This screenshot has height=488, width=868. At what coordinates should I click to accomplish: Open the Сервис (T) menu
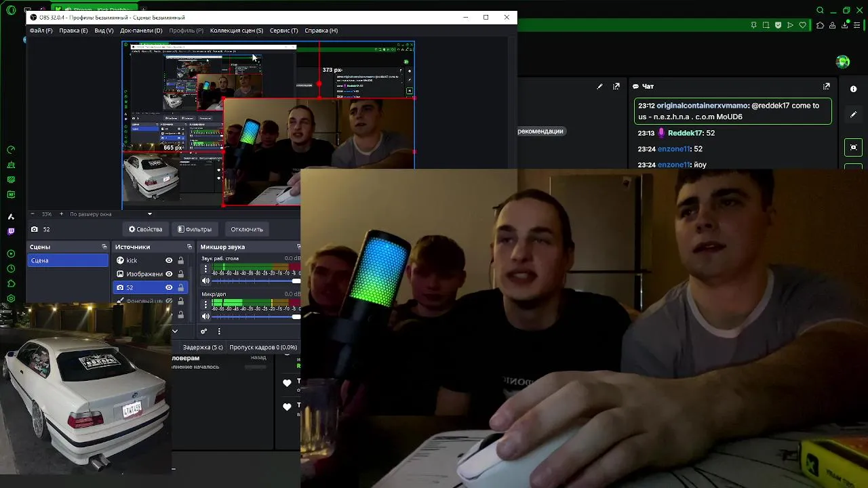tap(283, 30)
